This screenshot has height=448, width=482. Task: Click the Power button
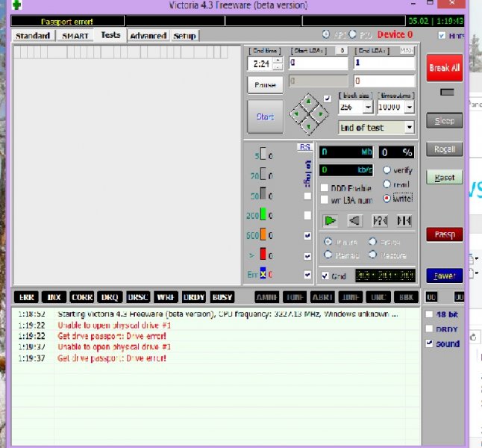tap(445, 276)
